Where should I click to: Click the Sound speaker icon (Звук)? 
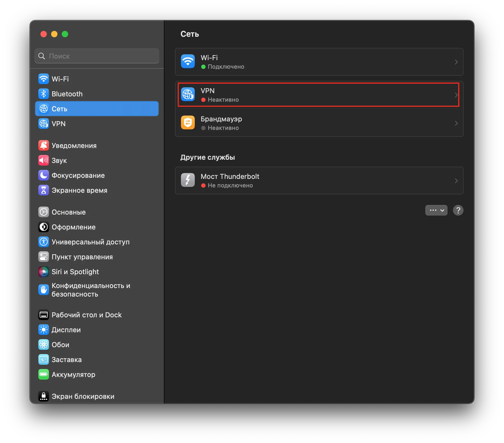[44, 160]
